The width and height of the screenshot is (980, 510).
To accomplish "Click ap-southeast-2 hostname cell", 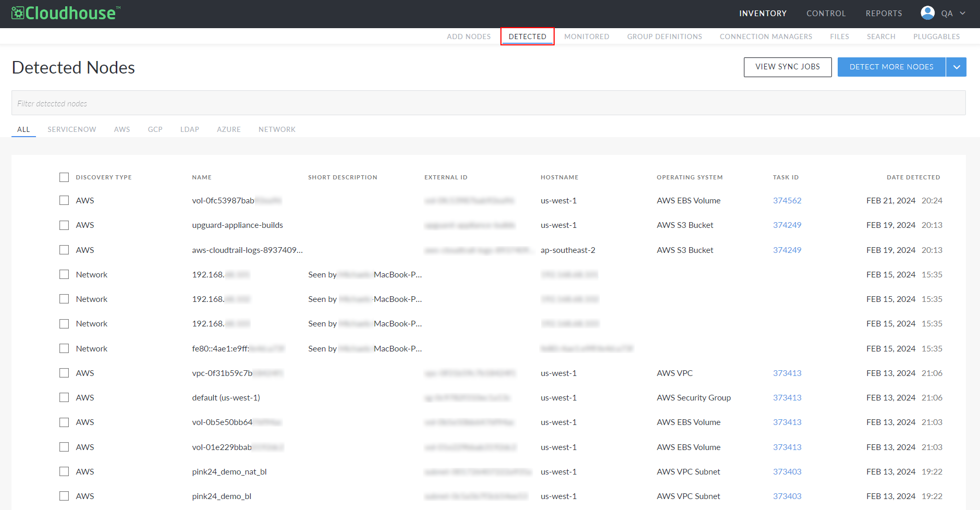I will pyautogui.click(x=568, y=250).
